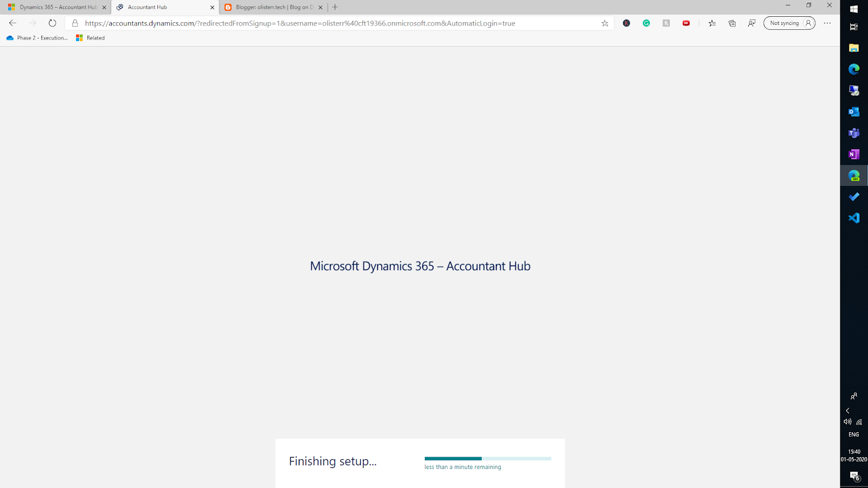
Task: Go back to the previous page
Action: [x=12, y=23]
